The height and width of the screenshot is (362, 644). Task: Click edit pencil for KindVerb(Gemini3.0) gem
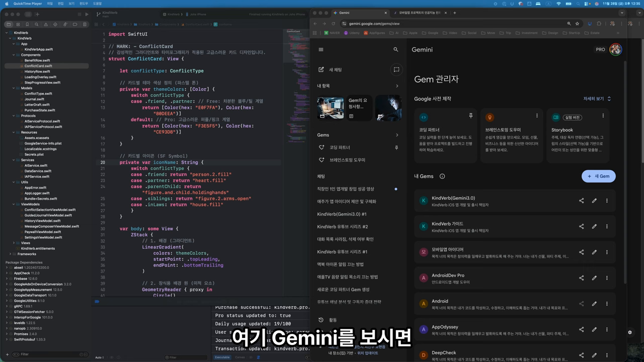pos(594,201)
